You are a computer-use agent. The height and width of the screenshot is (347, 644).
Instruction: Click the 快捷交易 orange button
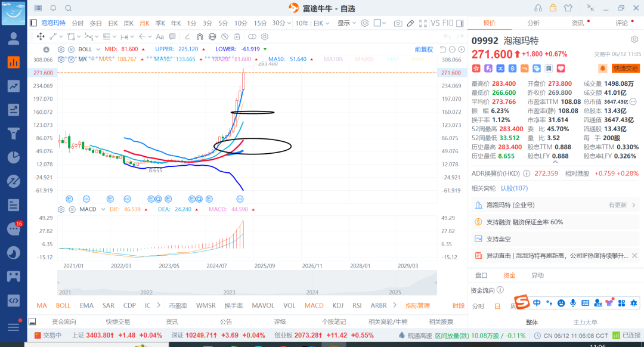coord(626,68)
